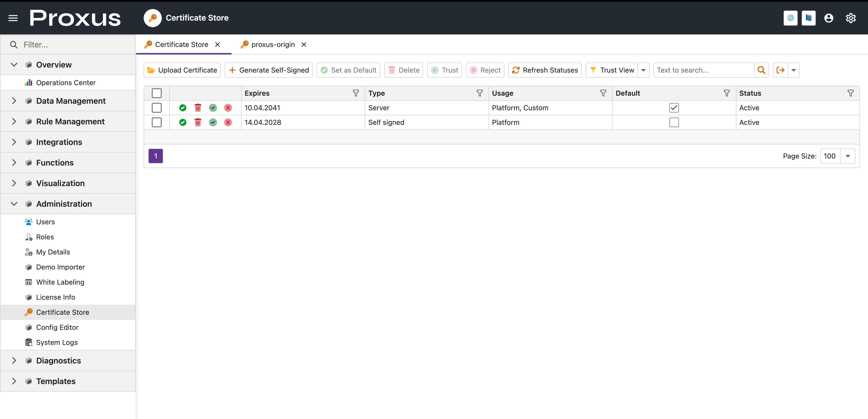This screenshot has width=868, height=419.
Task: Click the Trust toolbar button
Action: (445, 70)
